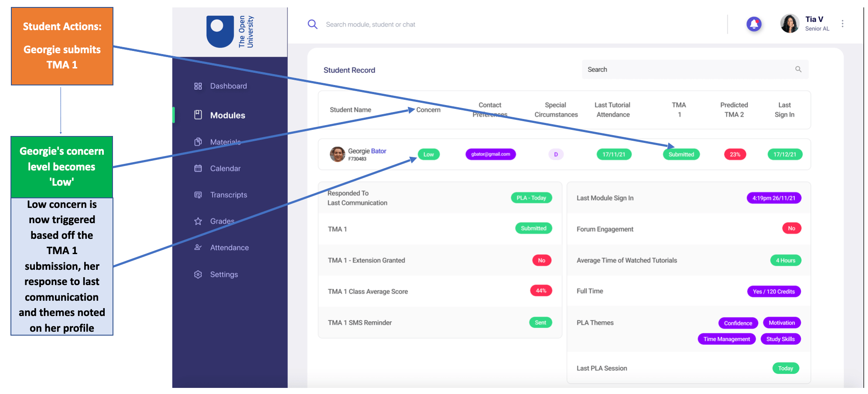This screenshot has height=394, width=868.
Task: Click the Student Record search magnifier icon
Action: tap(798, 69)
